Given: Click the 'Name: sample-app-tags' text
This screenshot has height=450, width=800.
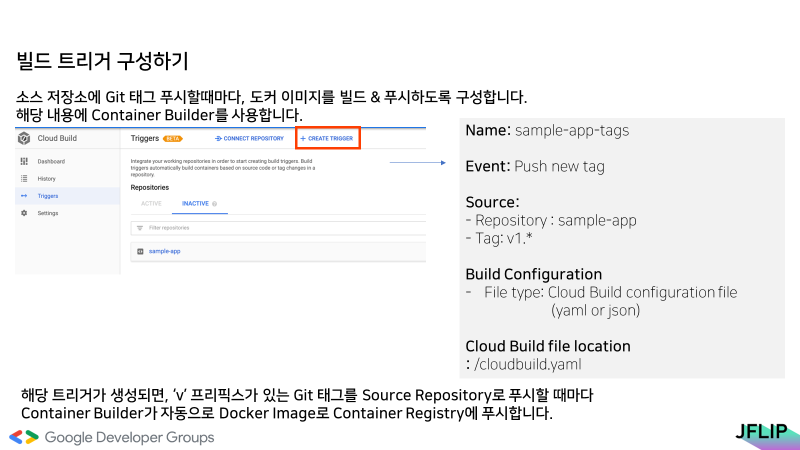Looking at the screenshot, I should point(547,131).
